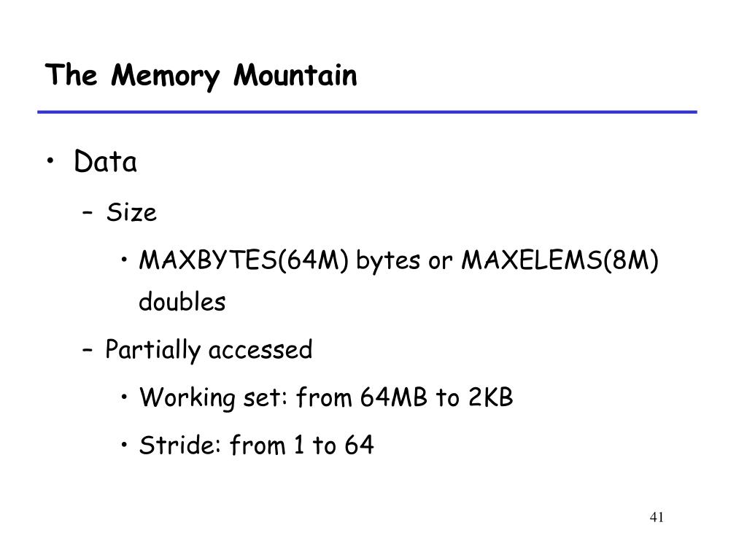Click the slide title The Memory Mountain
The height and width of the screenshot is (560, 747).
[x=201, y=76]
